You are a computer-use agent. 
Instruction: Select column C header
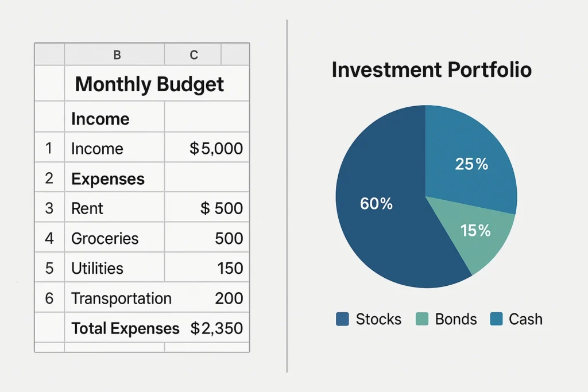coord(194,55)
